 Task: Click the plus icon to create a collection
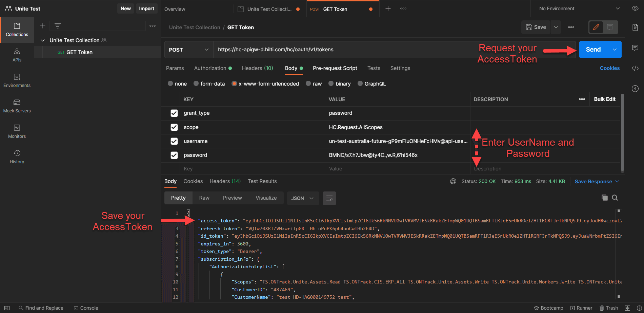click(x=43, y=26)
